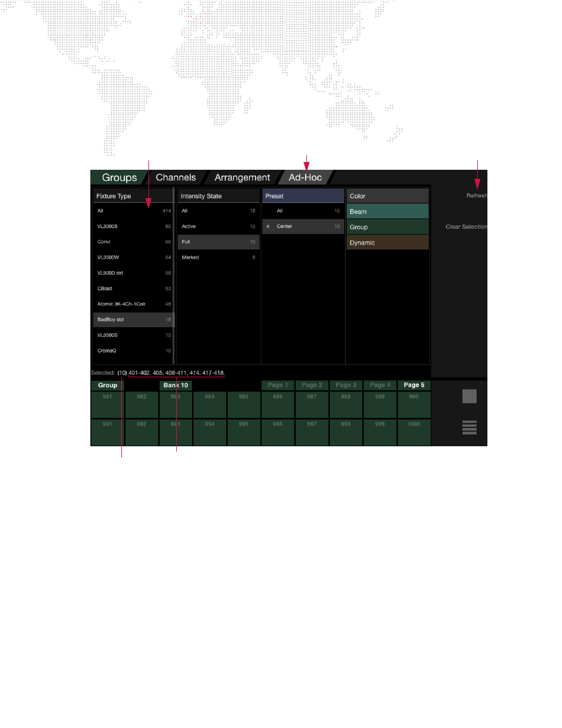Click the Intensity State column header
Screen dimensions: 562x728
[219, 196]
